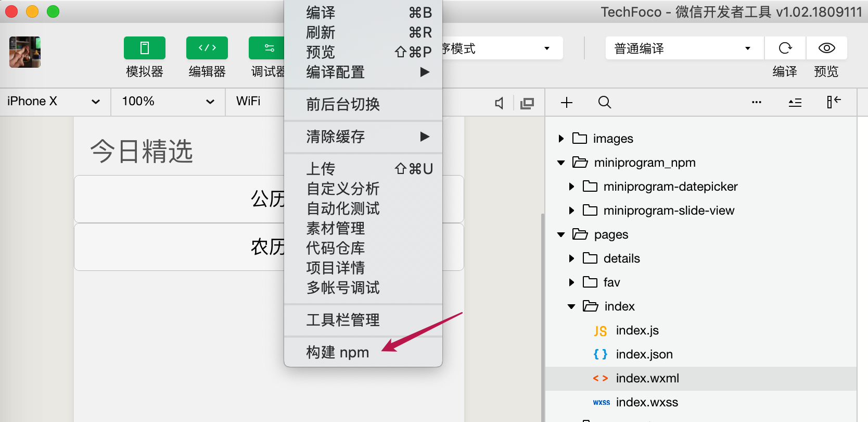Click the 预览 eye icon in toolbar
Screen dimensions: 868x422
(x=827, y=48)
